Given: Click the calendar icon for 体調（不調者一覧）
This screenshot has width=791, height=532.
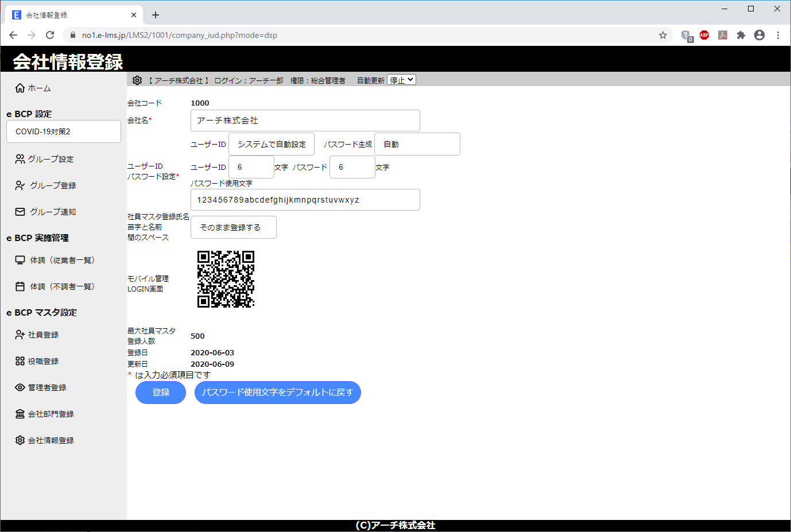Looking at the screenshot, I should pos(20,286).
